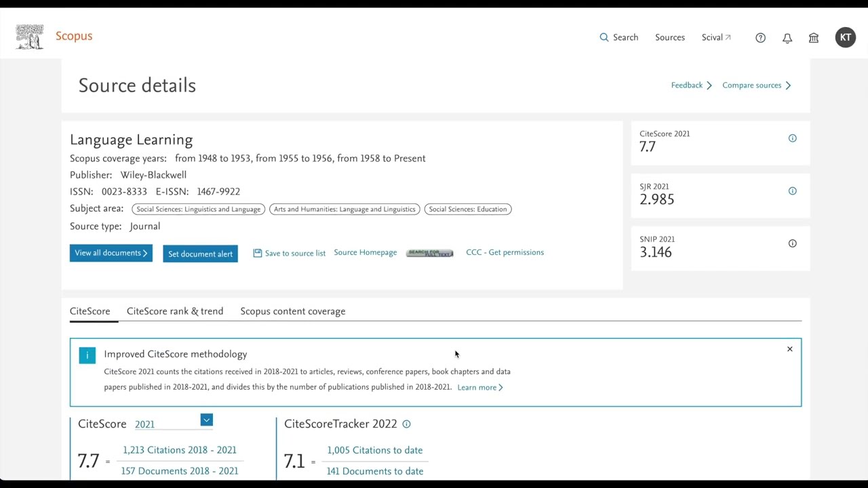Switch to CiteScore rank & trend tab
This screenshot has height=488, width=868.
175,311
